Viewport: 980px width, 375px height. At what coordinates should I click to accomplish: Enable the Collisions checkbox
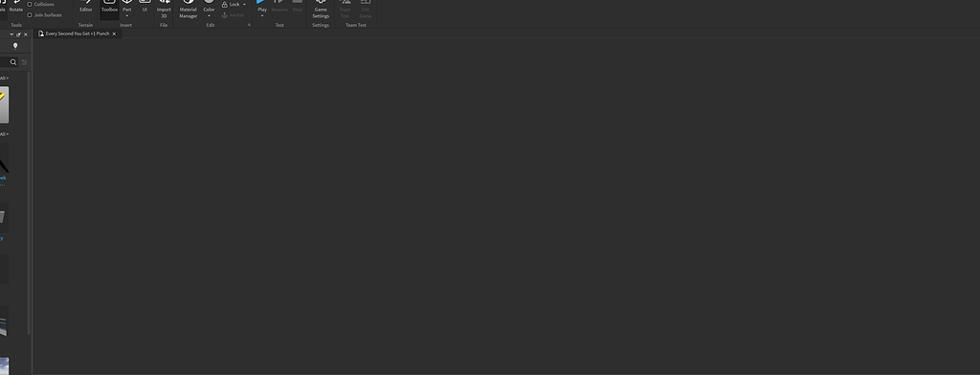[30, 5]
